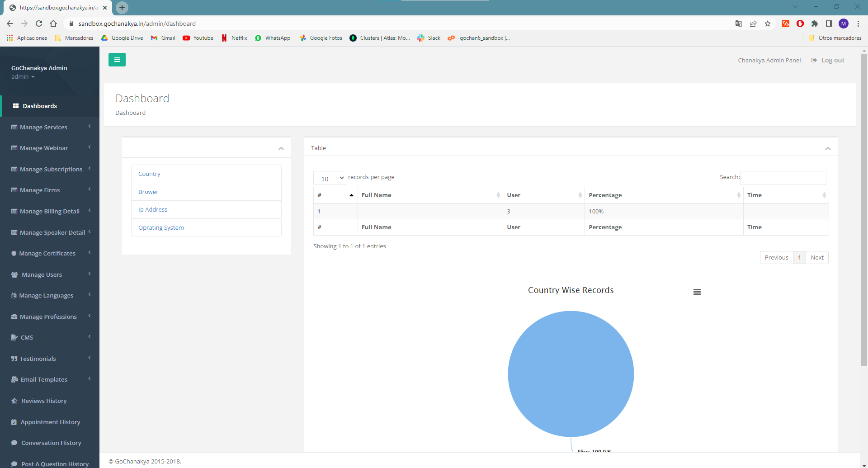The height and width of the screenshot is (468, 868).
Task: Sort table by # column header
Action: [335, 195]
